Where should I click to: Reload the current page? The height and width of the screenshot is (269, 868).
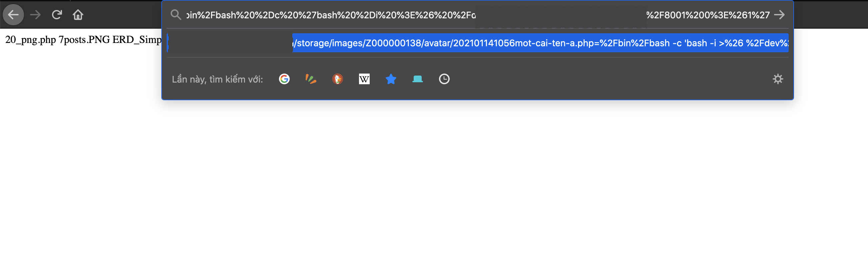pyautogui.click(x=57, y=15)
